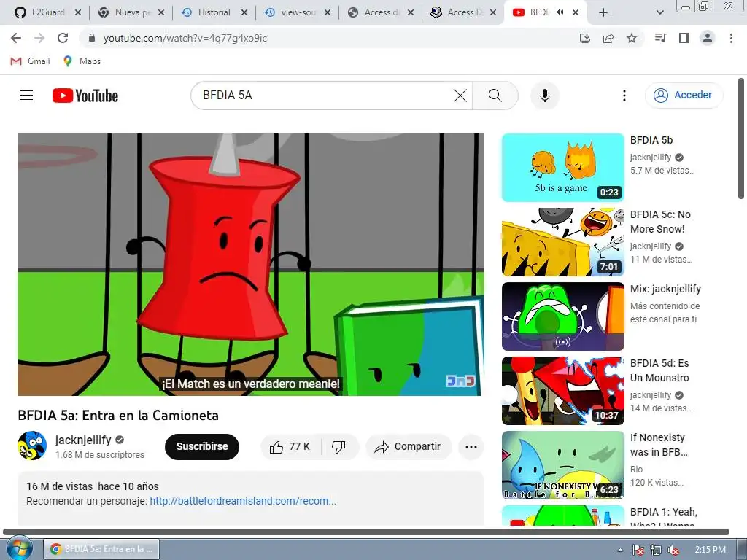Viewport: 747px width, 560px height.
Task: Open the YouTube hamburger guide menu
Action: pos(26,96)
